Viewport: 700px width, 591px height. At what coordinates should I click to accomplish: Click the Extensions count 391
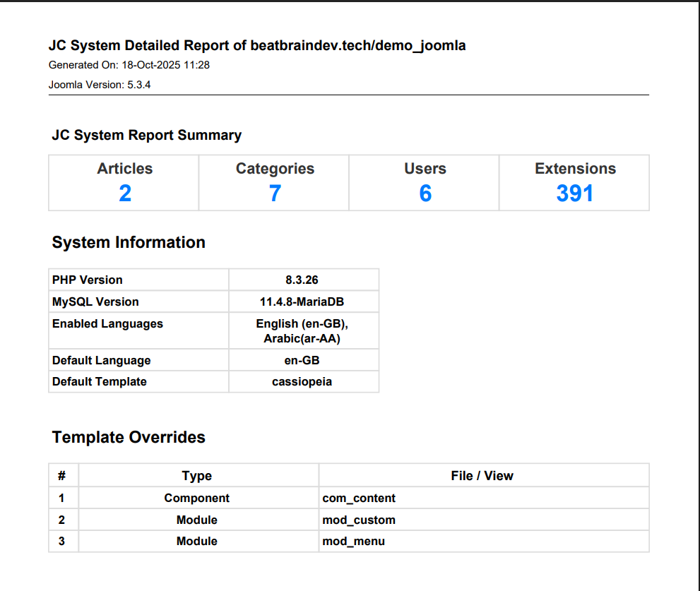coord(575,193)
